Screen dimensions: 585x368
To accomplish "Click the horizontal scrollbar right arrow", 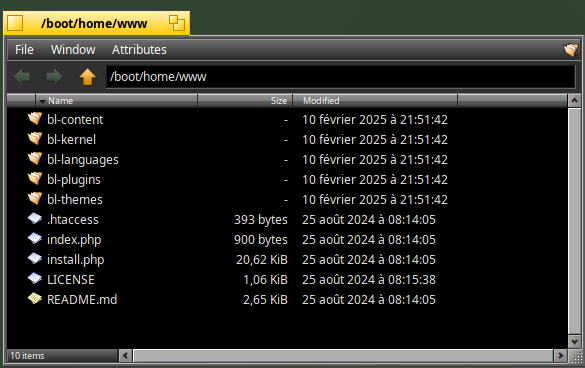I will pyautogui.click(x=560, y=356).
